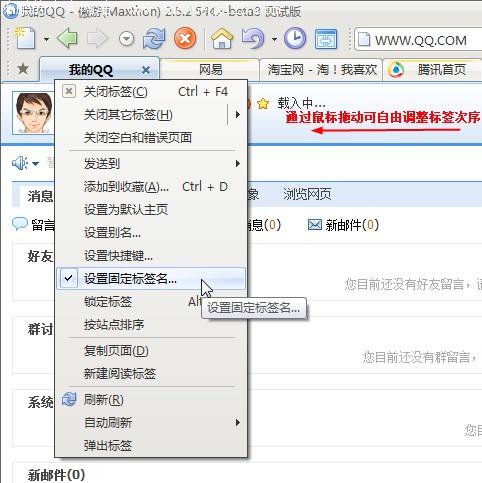Image resolution: width=482 pixels, height=483 pixels.
Task: Open the 浏览网页 page tab
Action: click(307, 194)
